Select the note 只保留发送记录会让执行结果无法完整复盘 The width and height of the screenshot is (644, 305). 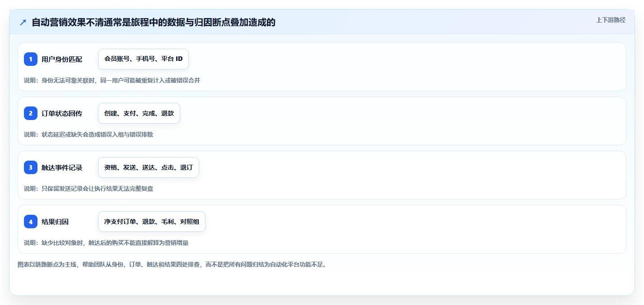97,189
